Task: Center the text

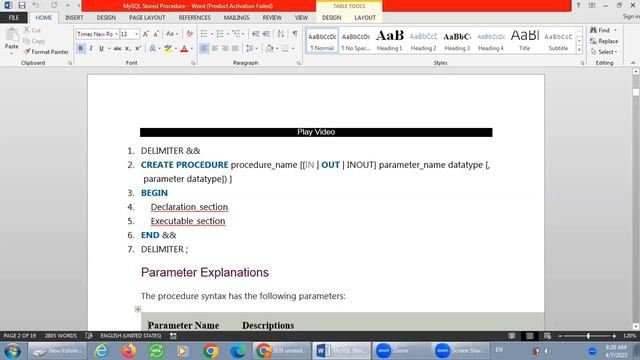Action: pyautogui.click(x=214, y=49)
